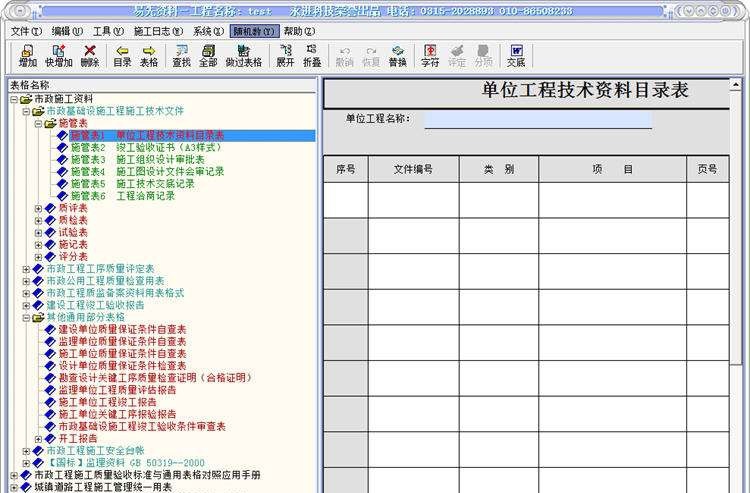Select 施工单位关键工序报验报告
This screenshot has width=750, height=493.
[x=117, y=414]
